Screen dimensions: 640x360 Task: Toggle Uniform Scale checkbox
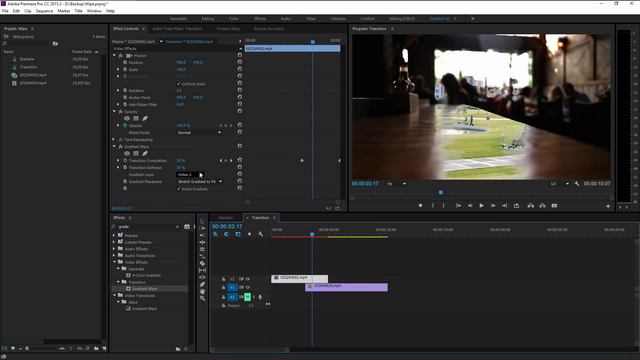tap(178, 84)
